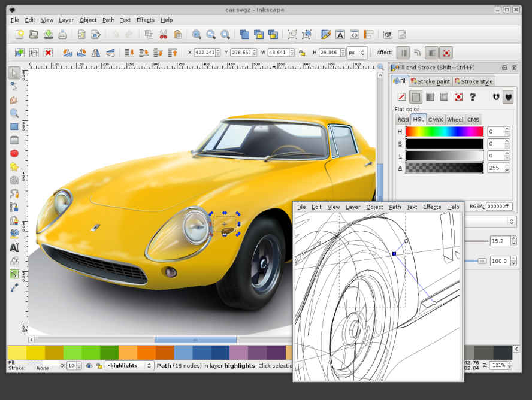Screen dimensions: 532x400
Task: Select the 3D Box tool
Action: pos(14,140)
